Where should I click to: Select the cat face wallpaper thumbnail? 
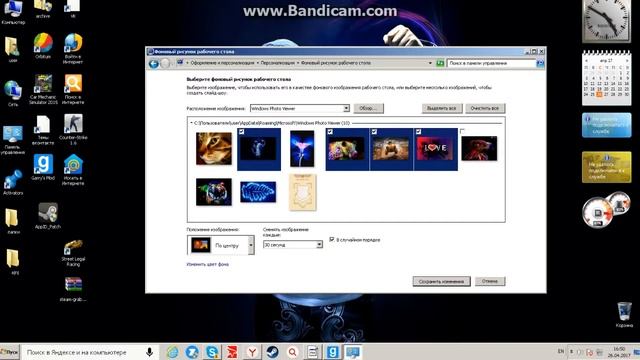(x=213, y=149)
